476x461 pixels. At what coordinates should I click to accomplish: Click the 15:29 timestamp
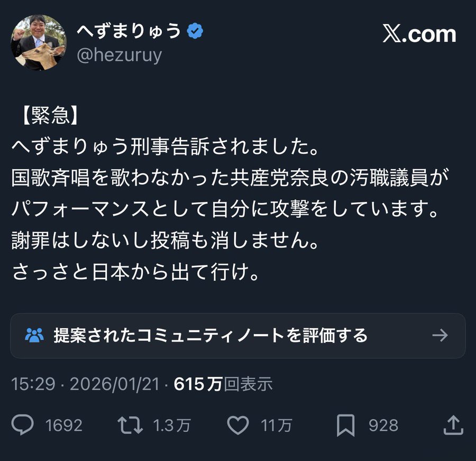pyautogui.click(x=33, y=384)
